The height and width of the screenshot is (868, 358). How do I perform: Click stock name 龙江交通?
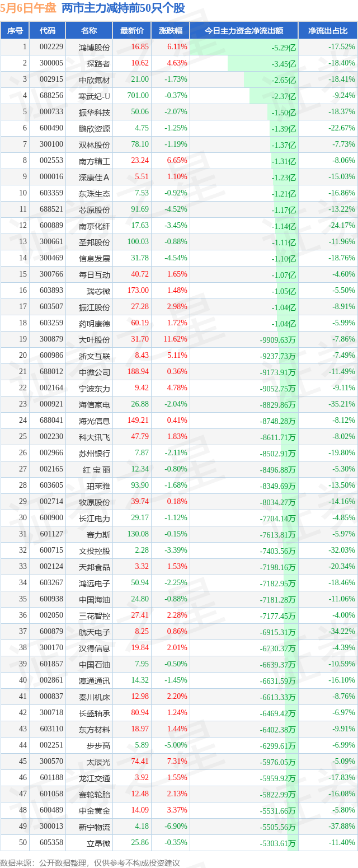(x=95, y=778)
